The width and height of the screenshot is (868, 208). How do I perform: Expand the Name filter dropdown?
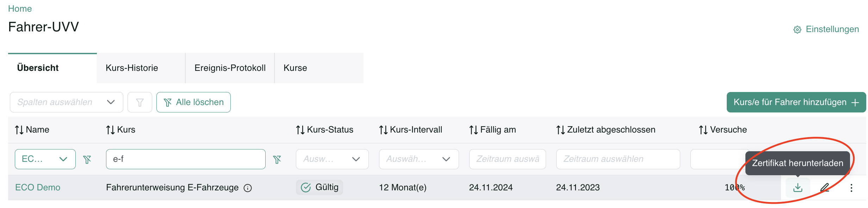(45, 159)
